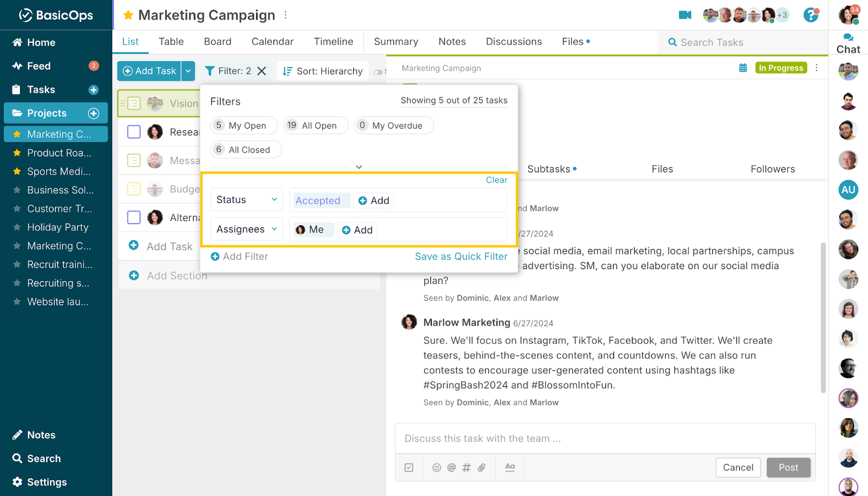Expand the Add Task dropdown arrow
Screen dimensions: 868x496
188,71
